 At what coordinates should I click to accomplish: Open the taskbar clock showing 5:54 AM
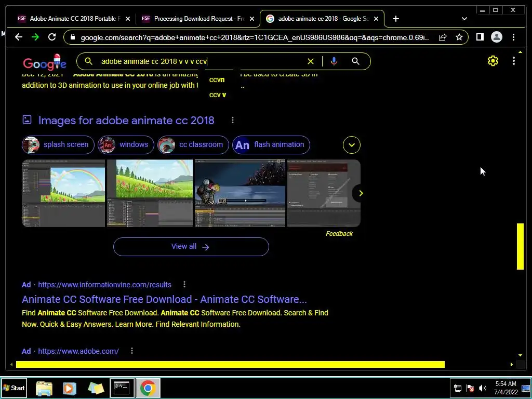[506, 388]
